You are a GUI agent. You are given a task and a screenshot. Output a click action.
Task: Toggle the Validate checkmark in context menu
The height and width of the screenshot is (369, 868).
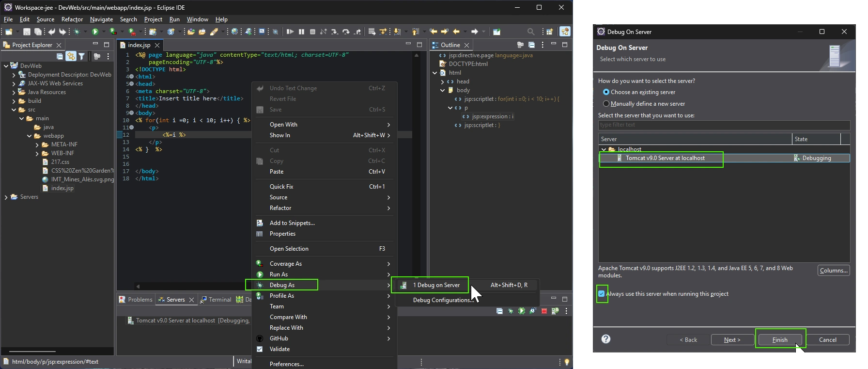click(x=260, y=349)
